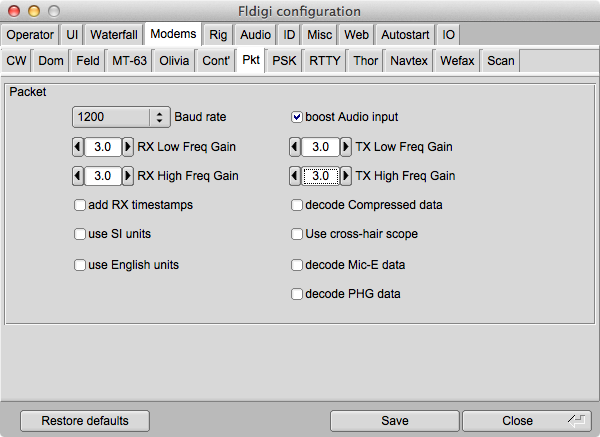Click the RX Low Freq Gain decrease arrow

coord(78,147)
